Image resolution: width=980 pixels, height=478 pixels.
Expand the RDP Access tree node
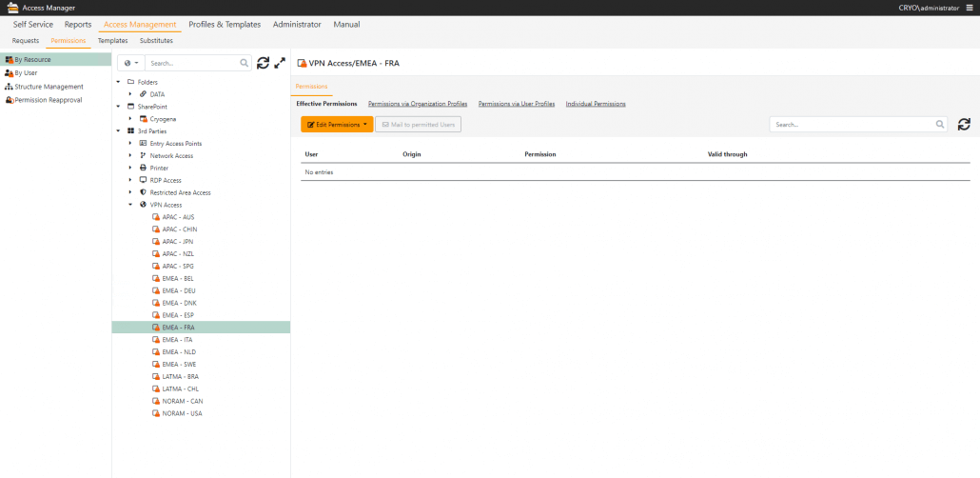[x=130, y=180]
